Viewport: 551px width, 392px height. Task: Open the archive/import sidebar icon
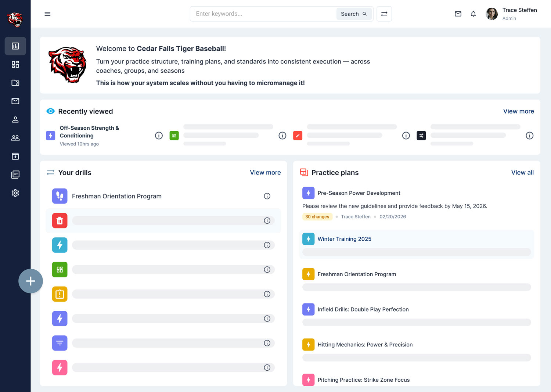tap(15, 156)
